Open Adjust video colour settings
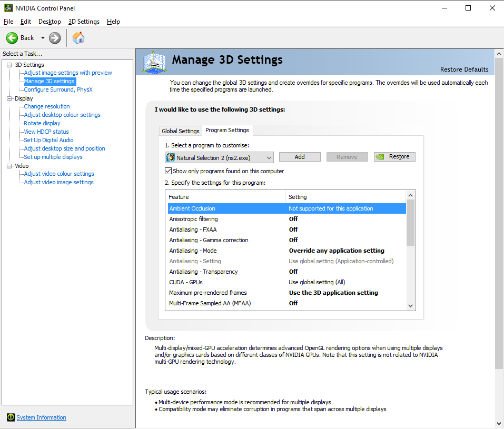504x429 pixels. tap(59, 174)
